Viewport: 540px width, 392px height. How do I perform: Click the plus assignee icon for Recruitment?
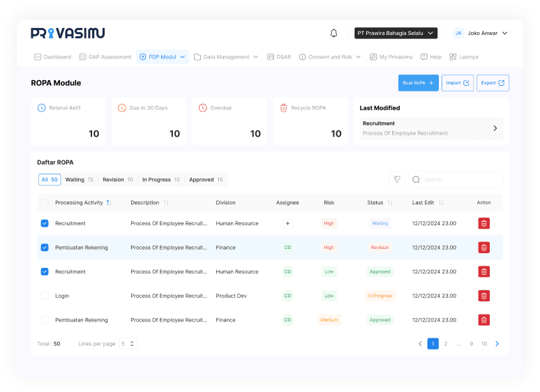pos(287,223)
